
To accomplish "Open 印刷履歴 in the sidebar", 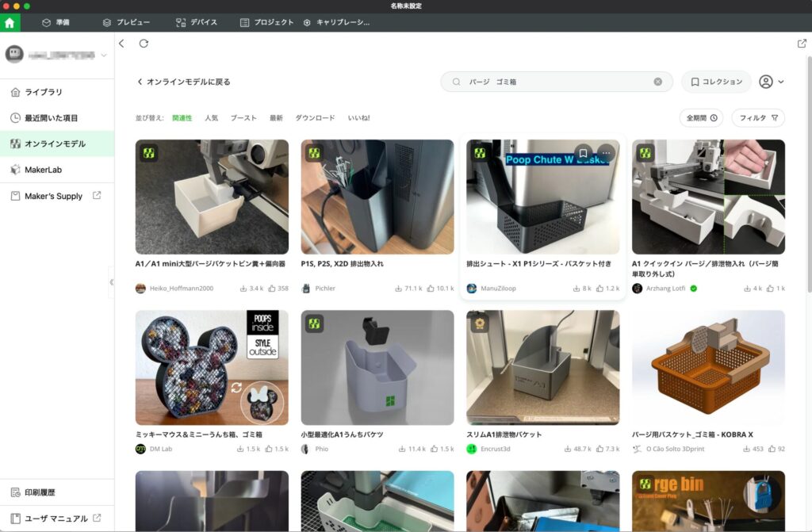I will click(x=57, y=492).
